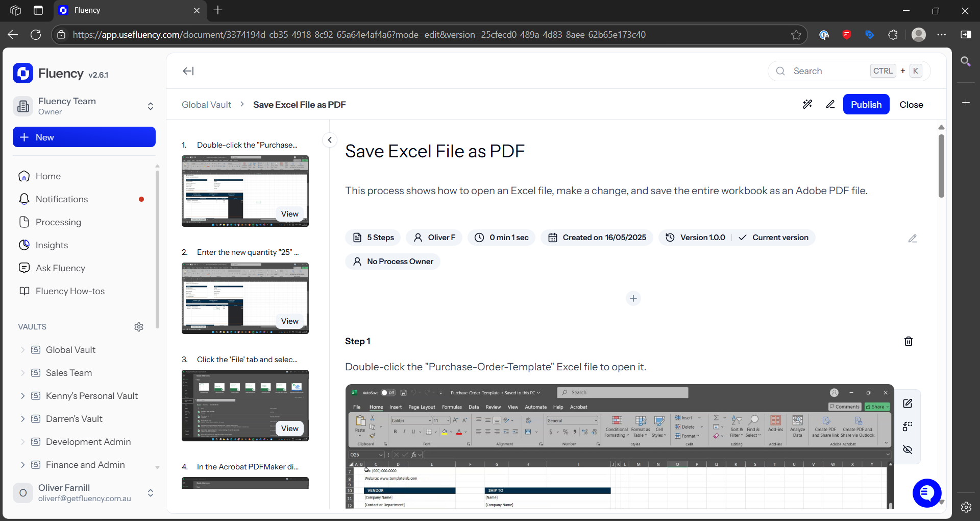Open browser sidebar settings gear
980x521 pixels.
pos(966,507)
